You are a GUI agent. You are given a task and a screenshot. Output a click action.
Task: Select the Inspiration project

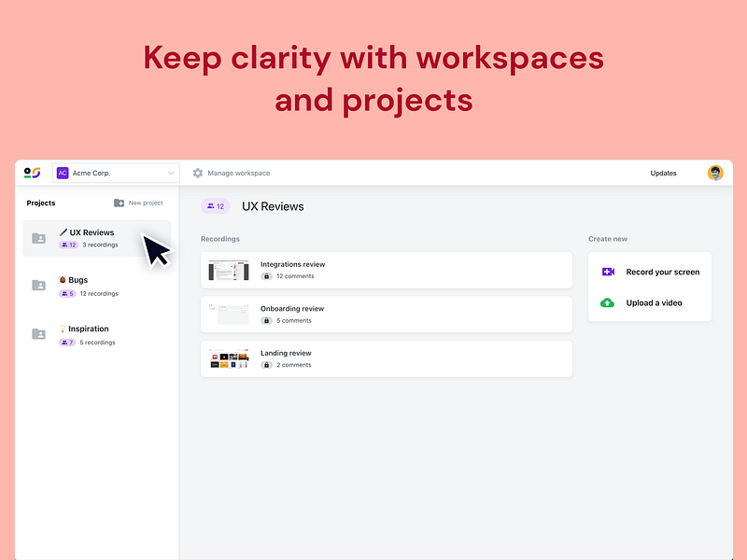point(86,335)
